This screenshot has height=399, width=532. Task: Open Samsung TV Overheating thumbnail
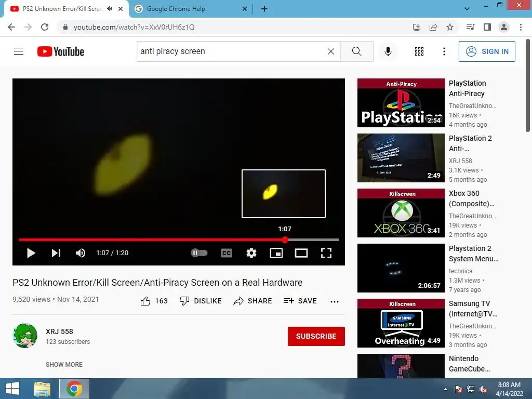[401, 323]
